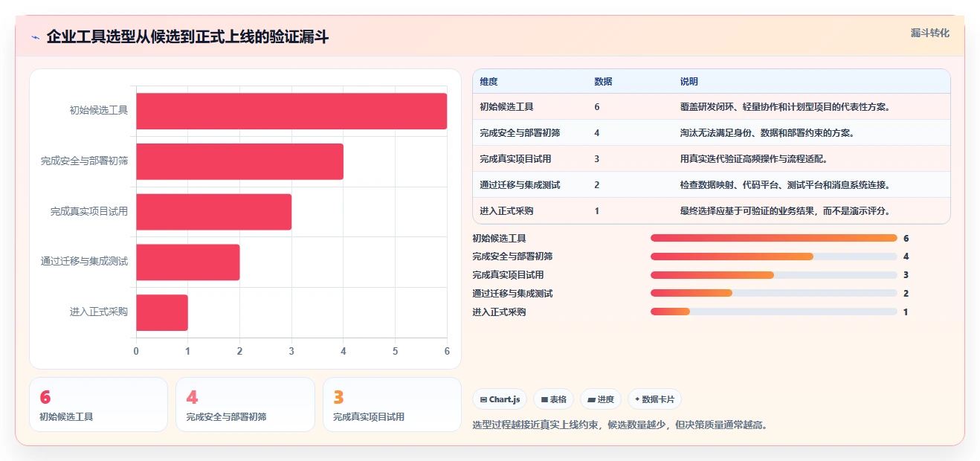The width and height of the screenshot is (980, 461).
Task: Click the 初始候选工具 progress bar
Action: tap(774, 238)
